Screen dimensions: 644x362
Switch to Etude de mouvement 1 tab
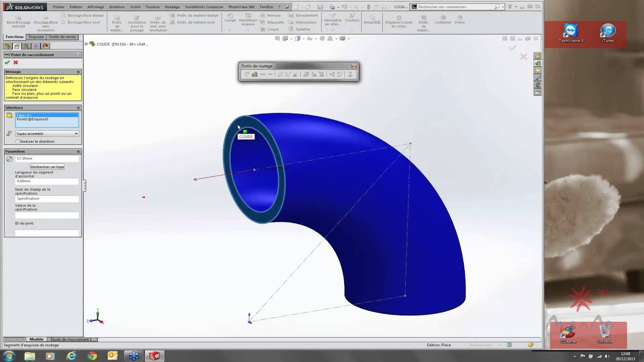click(71, 339)
